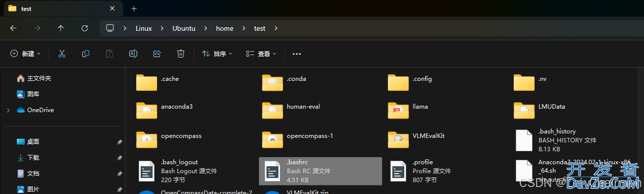Share the selected file
The height and width of the screenshot is (194, 644).
point(157,54)
